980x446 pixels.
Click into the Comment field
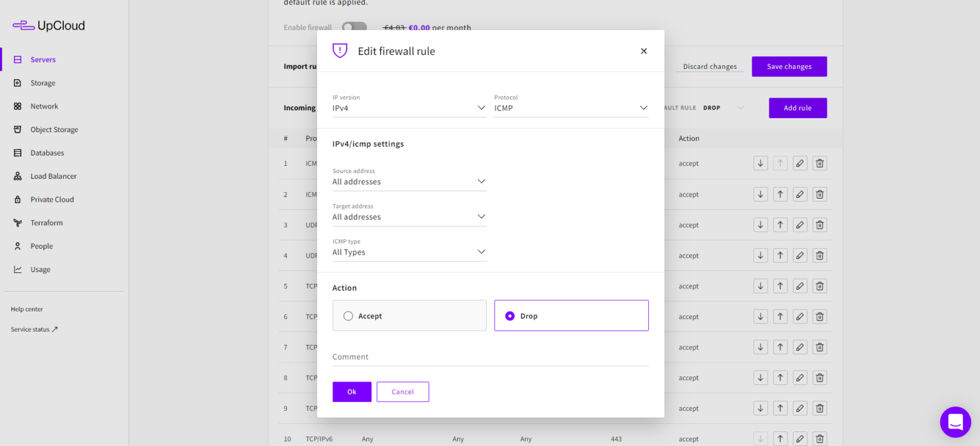point(491,357)
